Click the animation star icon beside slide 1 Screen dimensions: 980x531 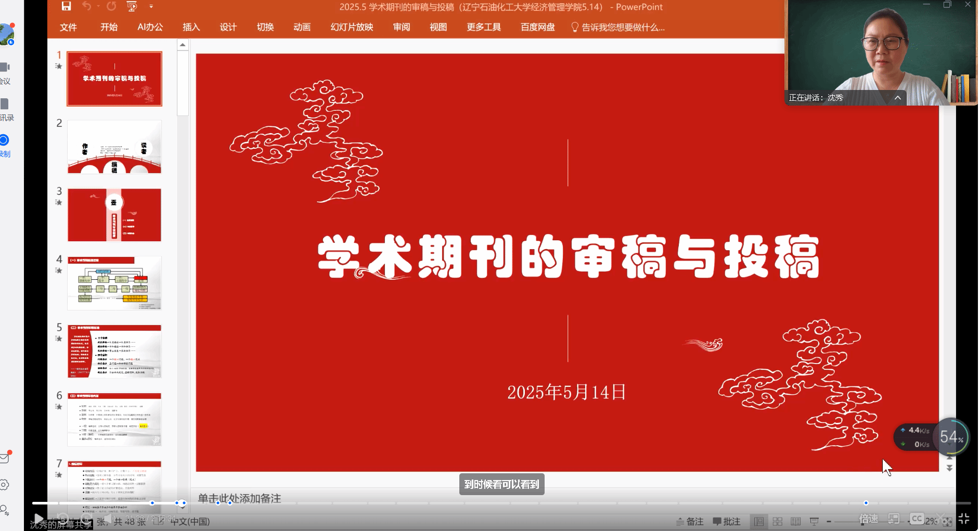tap(59, 66)
